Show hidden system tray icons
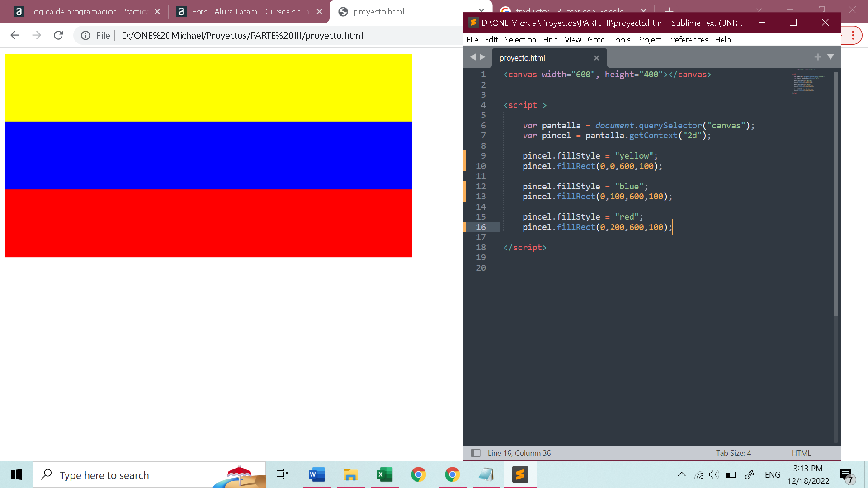The image size is (868, 488). [682, 474]
